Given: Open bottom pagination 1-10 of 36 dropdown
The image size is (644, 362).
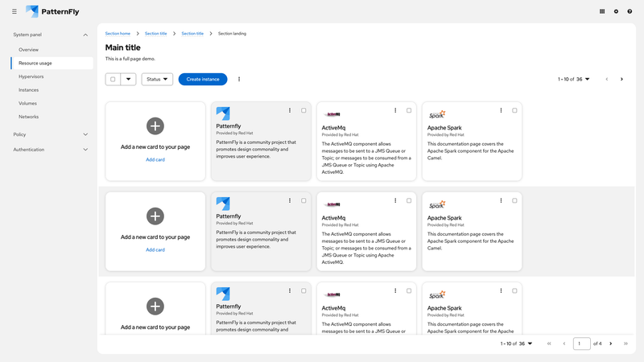Looking at the screenshot, I should (516, 343).
